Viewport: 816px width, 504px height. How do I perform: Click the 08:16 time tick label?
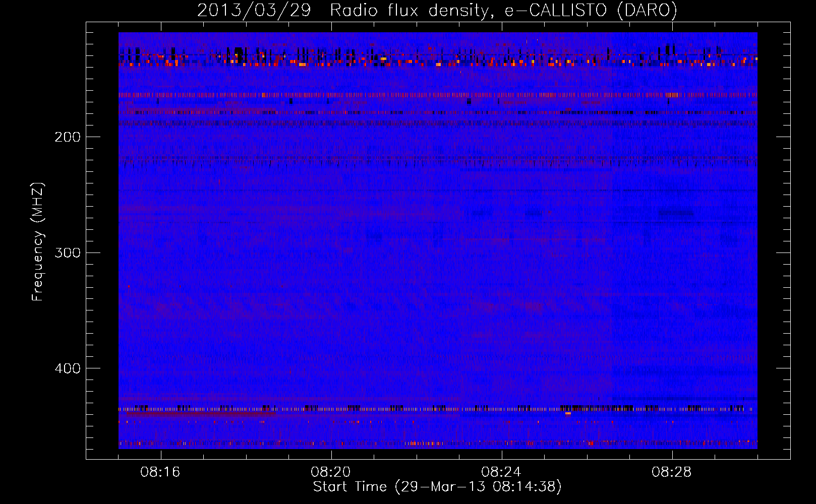(x=160, y=472)
